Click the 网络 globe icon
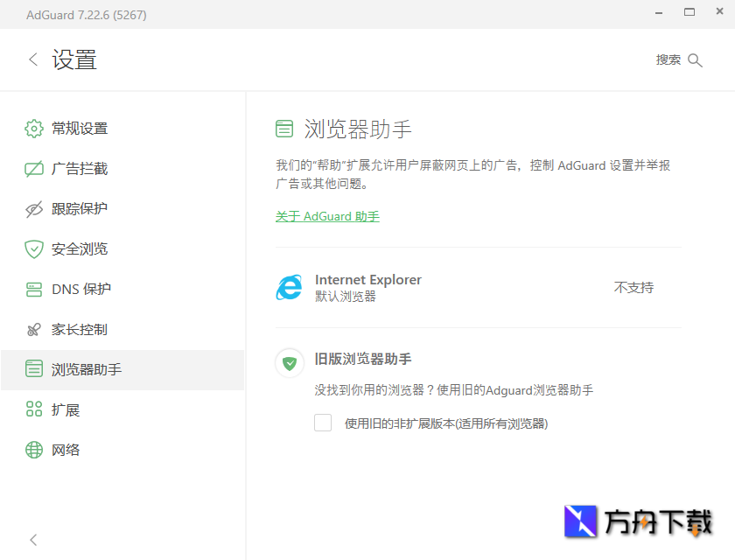 click(32, 450)
